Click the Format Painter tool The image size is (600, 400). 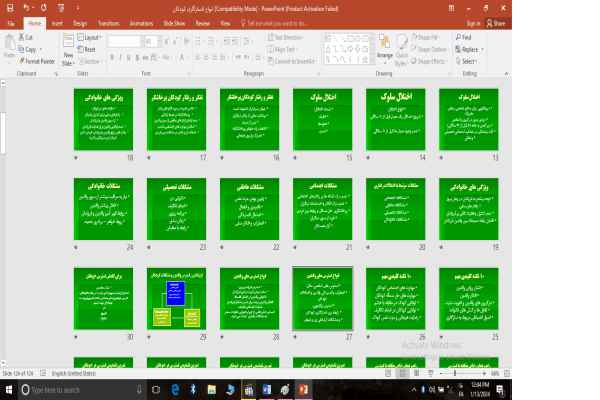click(32, 60)
